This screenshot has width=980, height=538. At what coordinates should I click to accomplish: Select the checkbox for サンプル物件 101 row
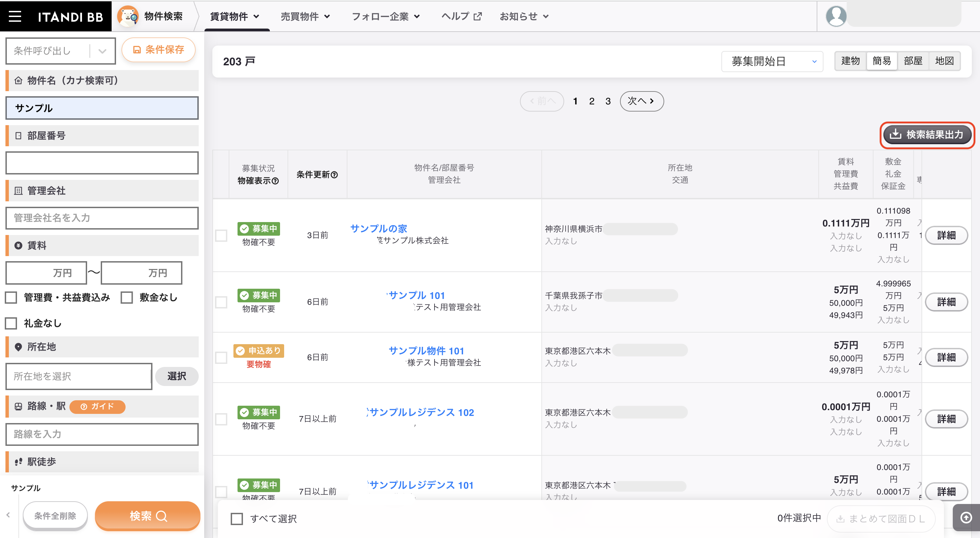(221, 357)
